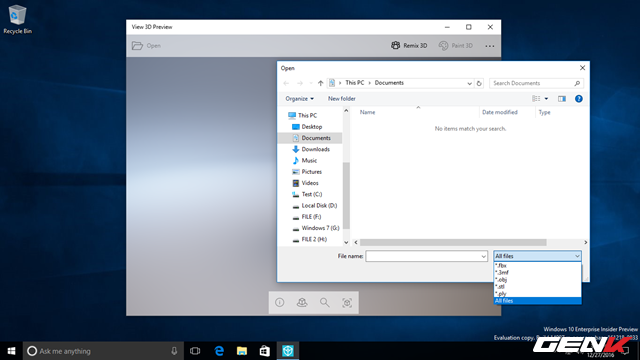Show the model info icon
This screenshot has width=640, height=360.
pyautogui.click(x=280, y=302)
